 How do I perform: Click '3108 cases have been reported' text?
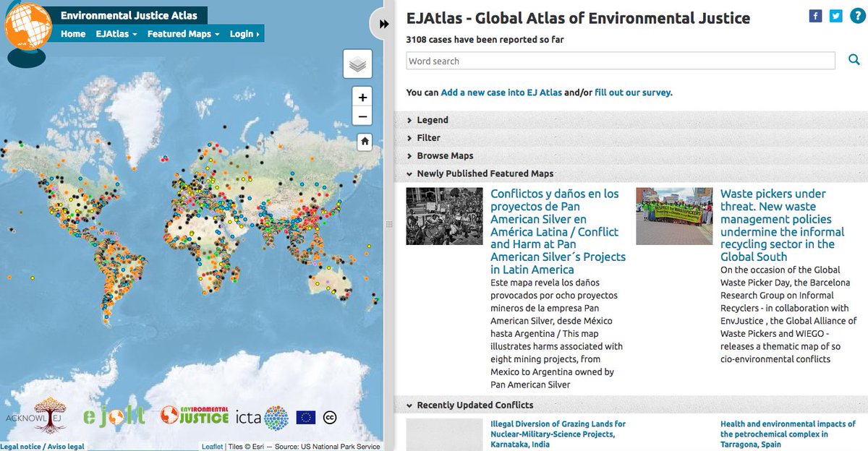point(485,40)
